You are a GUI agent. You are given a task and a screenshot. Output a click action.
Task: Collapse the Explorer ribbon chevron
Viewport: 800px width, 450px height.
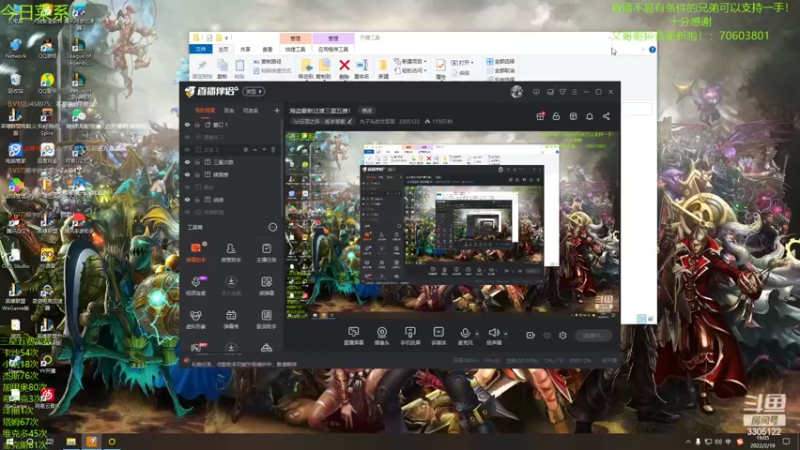tap(643, 49)
